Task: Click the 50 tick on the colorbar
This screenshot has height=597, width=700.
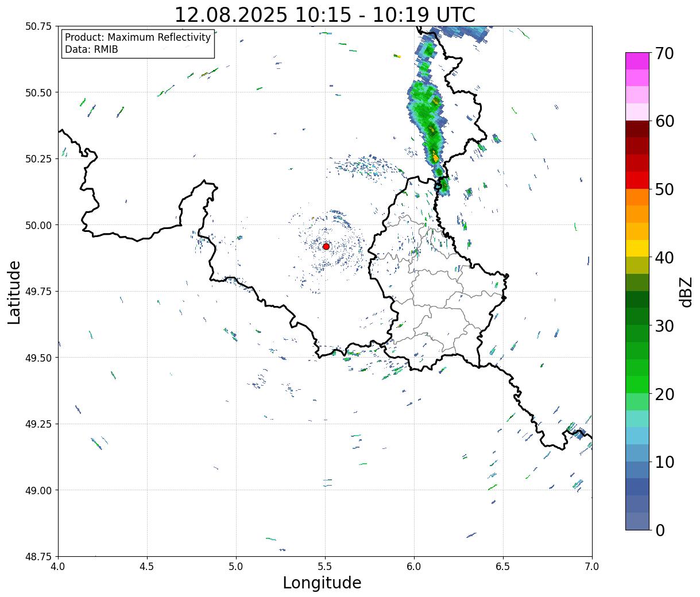Action: 664,189
